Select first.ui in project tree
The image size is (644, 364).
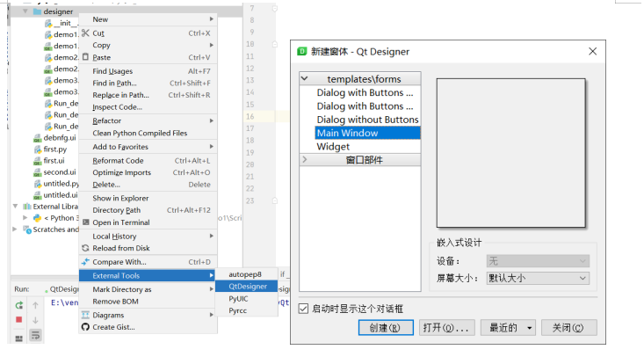(54, 161)
